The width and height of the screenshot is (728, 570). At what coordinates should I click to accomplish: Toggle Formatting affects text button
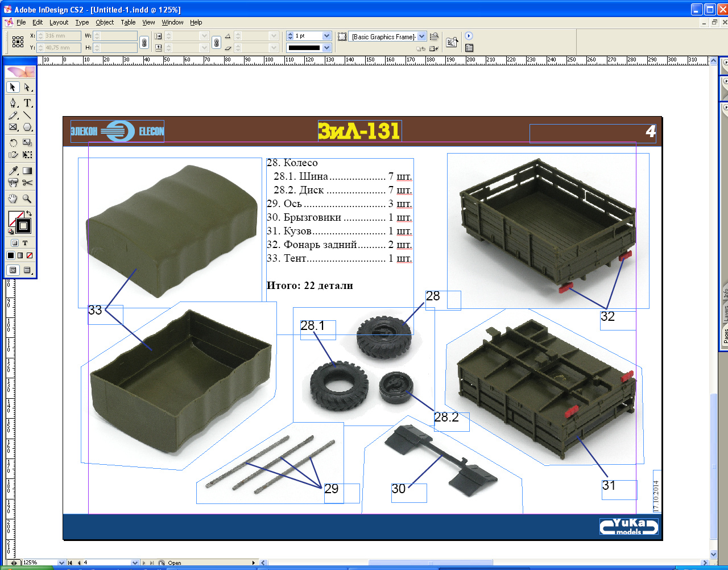(25, 243)
